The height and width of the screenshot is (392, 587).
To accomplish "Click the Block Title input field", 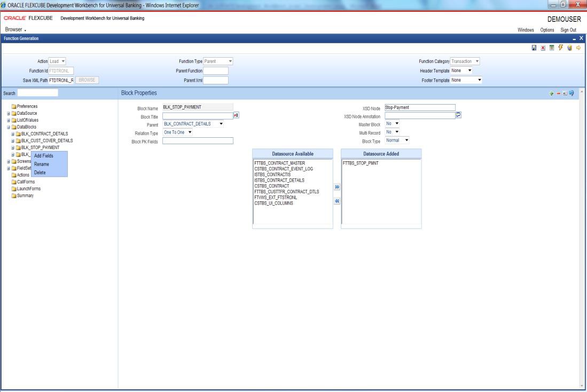I will pyautogui.click(x=198, y=116).
